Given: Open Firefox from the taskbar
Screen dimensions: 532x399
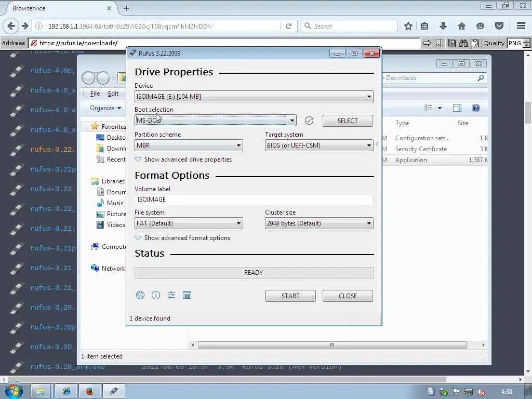Looking at the screenshot, I should coord(89,392).
